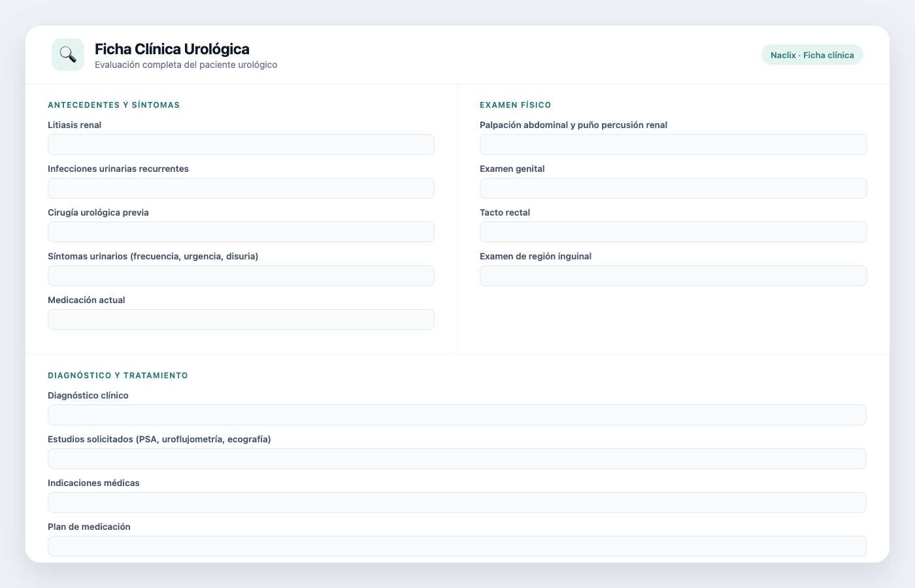The width and height of the screenshot is (915, 588).
Task: Focus the Examen de región inguinal field
Action: 673,276
